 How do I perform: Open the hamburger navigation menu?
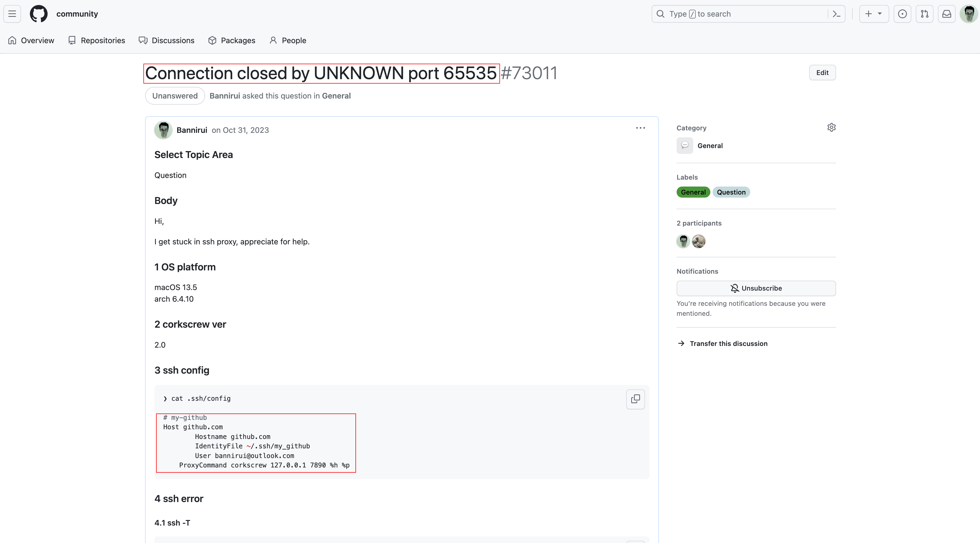(x=12, y=14)
